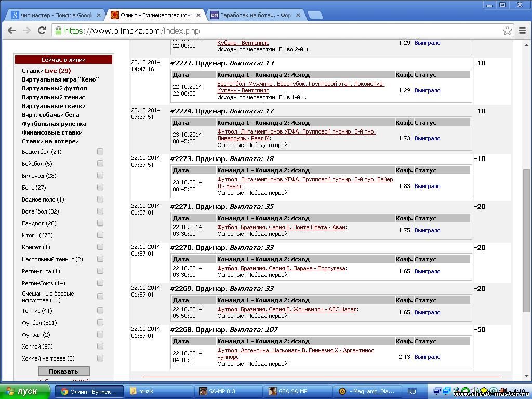Open the GTA:SA:MP taskbar window

[295, 391]
